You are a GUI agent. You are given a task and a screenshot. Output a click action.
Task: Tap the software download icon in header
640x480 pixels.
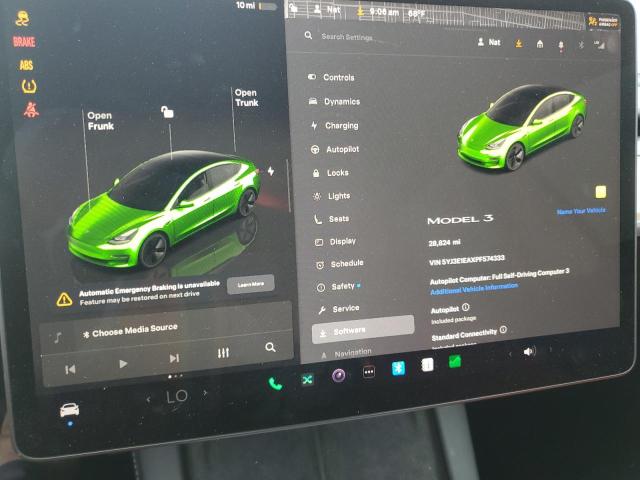(x=519, y=43)
